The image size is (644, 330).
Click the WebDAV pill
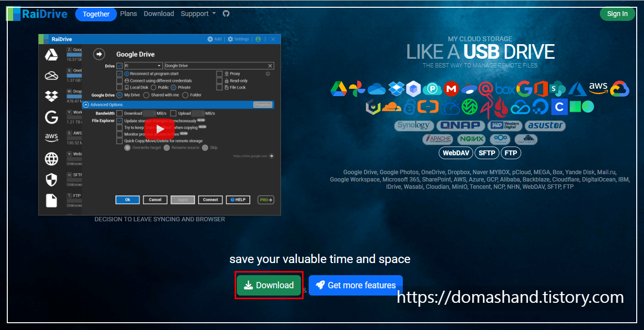[455, 153]
